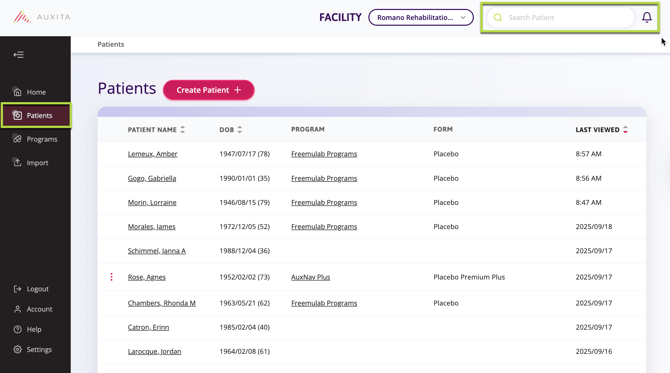Image resolution: width=670 pixels, height=373 pixels.
Task: Open Freemulab Programs for Lemeux, Amber
Action: (324, 154)
